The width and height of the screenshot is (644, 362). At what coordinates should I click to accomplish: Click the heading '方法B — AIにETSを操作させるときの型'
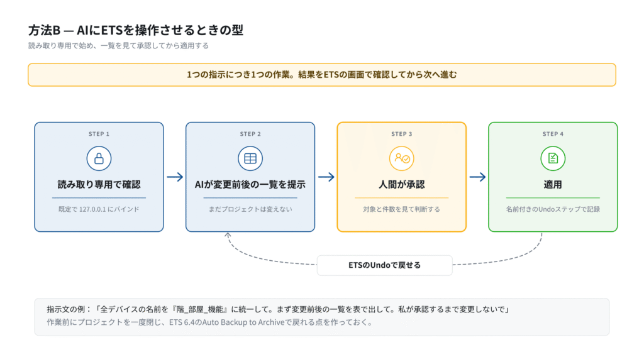coord(136,30)
